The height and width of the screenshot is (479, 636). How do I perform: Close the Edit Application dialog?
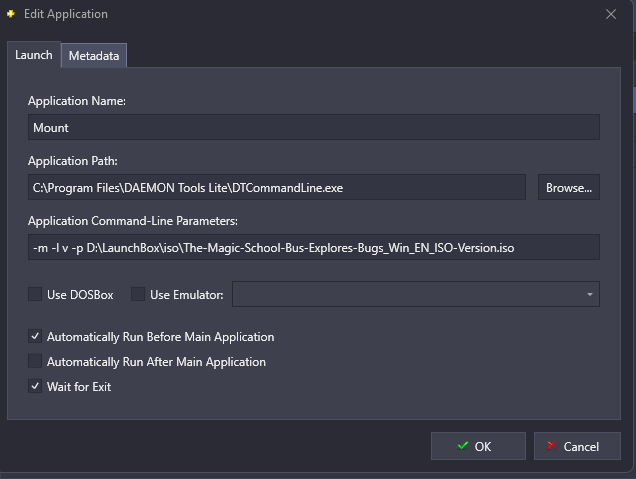[x=611, y=14]
